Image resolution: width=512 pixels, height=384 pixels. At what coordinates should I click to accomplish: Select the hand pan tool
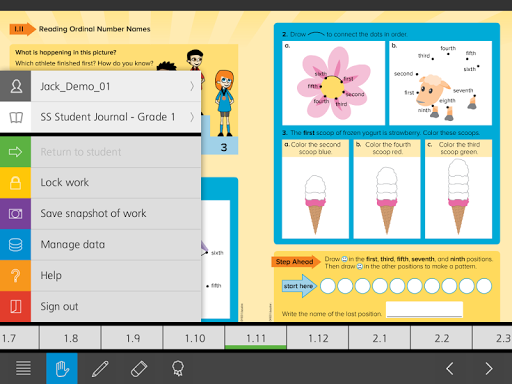[x=62, y=368]
